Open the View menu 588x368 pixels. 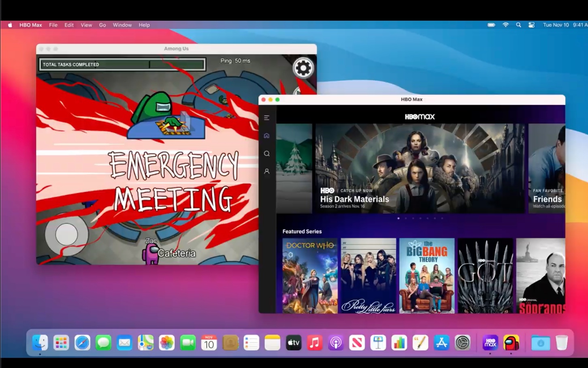pos(86,25)
